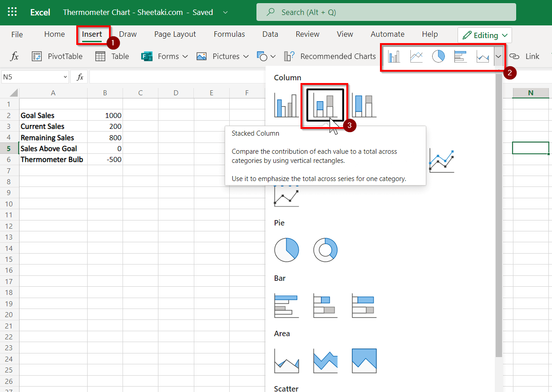Insert a Waterfall chart

pos(483,56)
